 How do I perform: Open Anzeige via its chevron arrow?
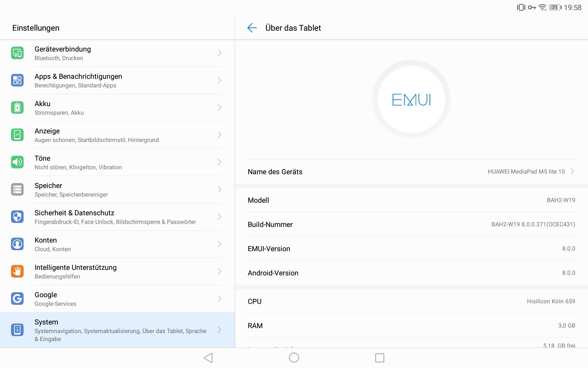219,135
